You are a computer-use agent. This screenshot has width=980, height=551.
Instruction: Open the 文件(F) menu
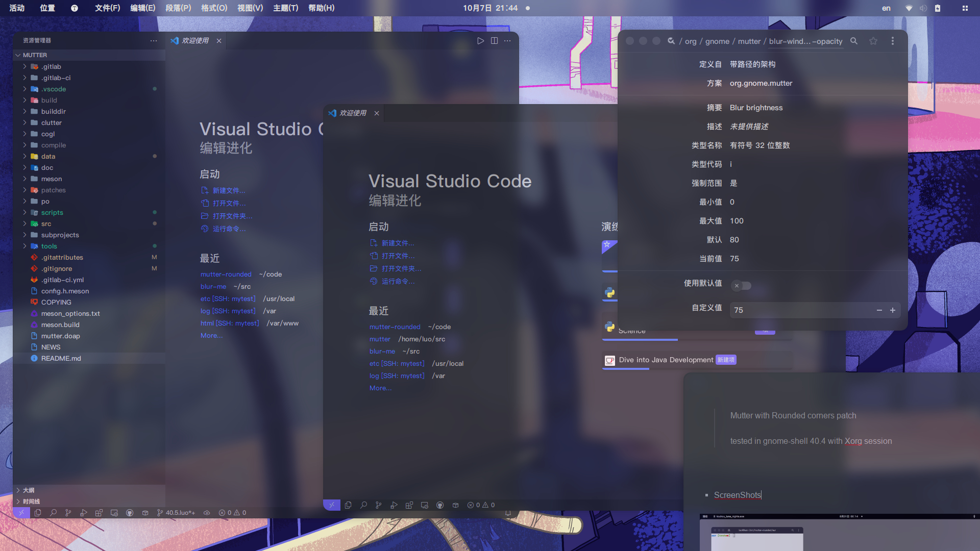(107, 8)
